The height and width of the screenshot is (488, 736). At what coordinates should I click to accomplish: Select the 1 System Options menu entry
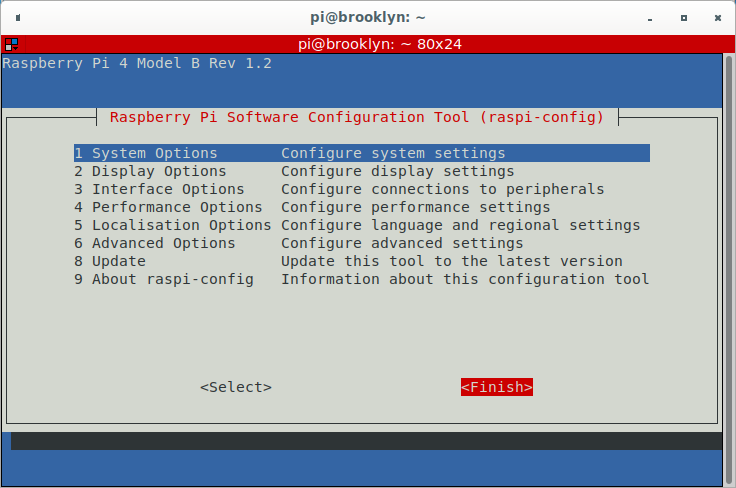(361, 153)
